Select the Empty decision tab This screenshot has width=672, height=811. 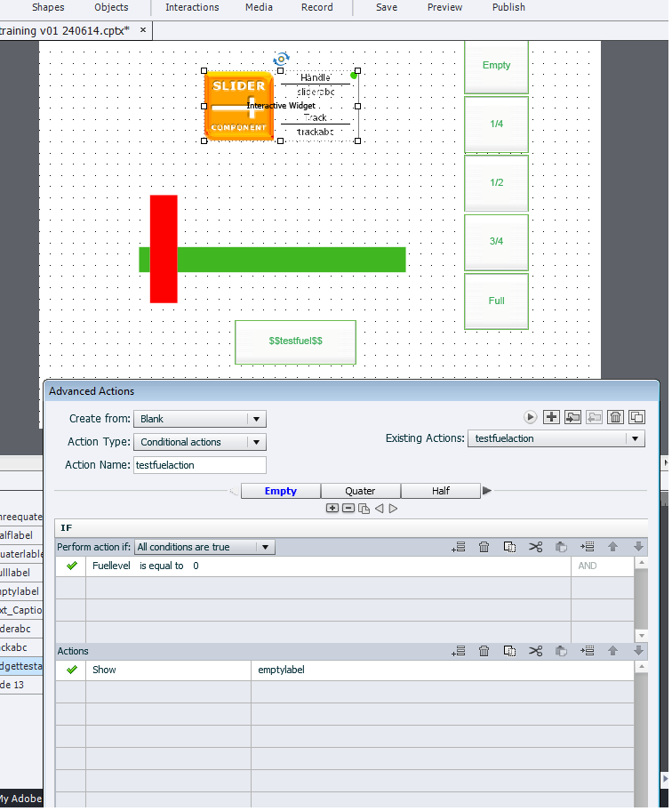point(283,493)
